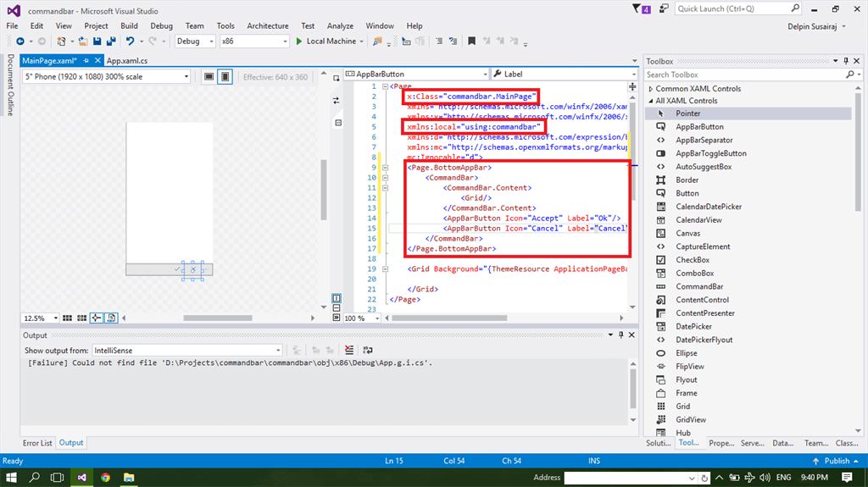Open the Show output from IntelliSense dropdown
Viewport: 868px width, 487px height.
(186, 350)
